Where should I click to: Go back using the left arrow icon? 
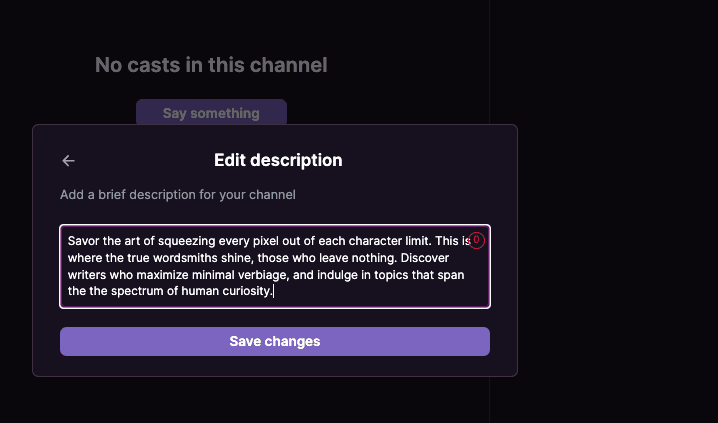click(x=69, y=161)
